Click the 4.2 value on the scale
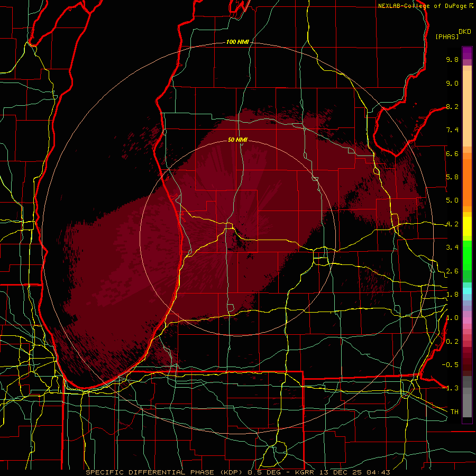The height and width of the screenshot is (476, 476). click(x=452, y=224)
